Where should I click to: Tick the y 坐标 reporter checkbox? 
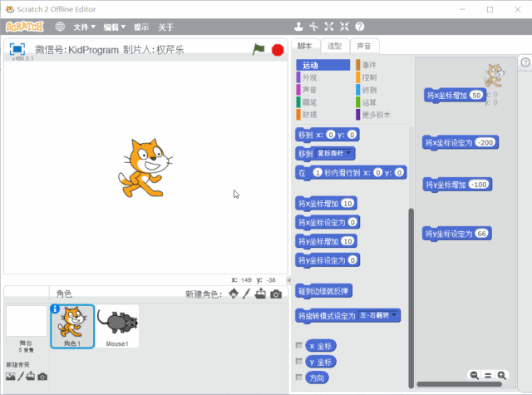299,362
